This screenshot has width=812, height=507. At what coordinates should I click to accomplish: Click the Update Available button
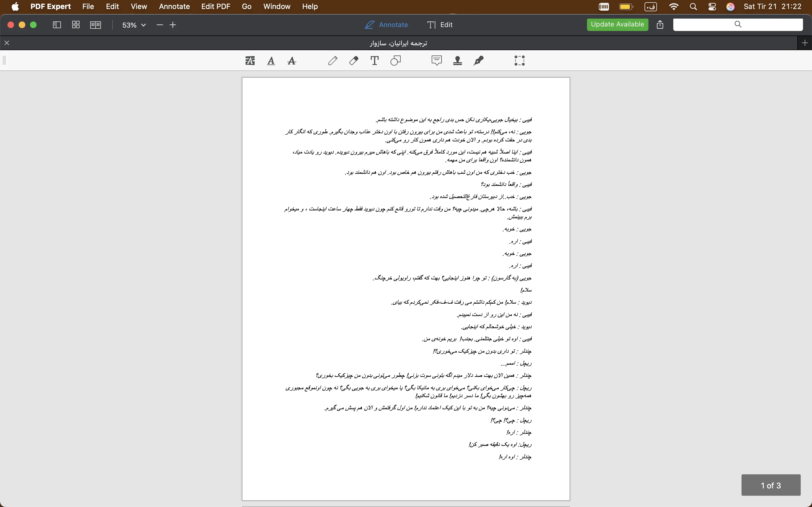tap(617, 25)
